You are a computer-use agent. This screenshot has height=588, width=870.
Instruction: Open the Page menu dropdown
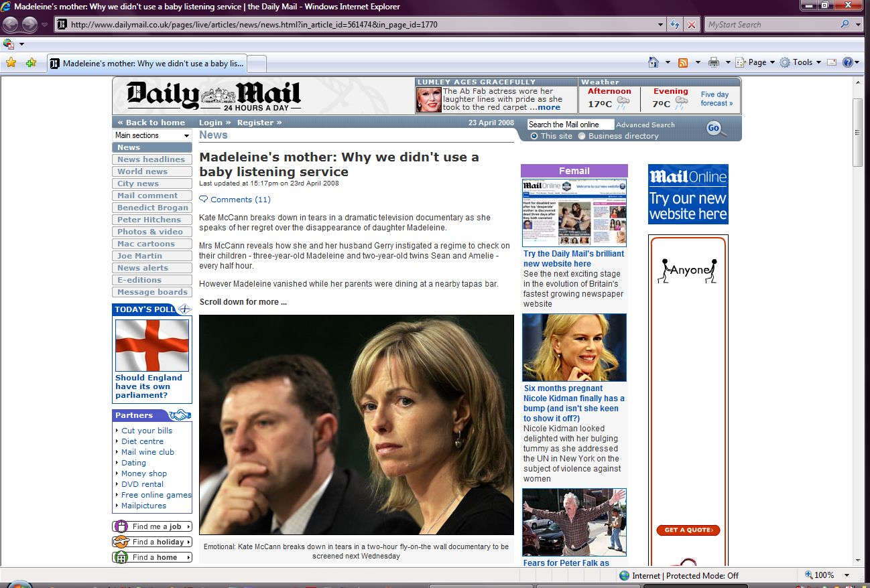click(x=757, y=62)
